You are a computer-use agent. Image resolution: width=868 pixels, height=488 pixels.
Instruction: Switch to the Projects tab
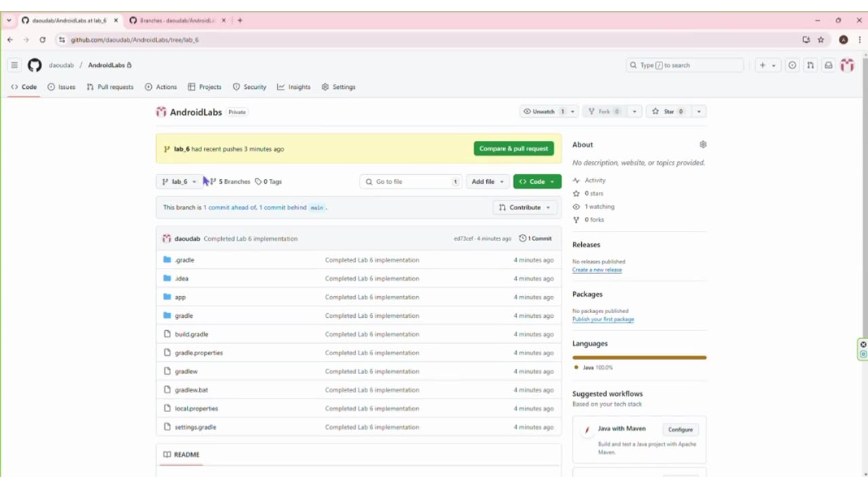pos(205,87)
